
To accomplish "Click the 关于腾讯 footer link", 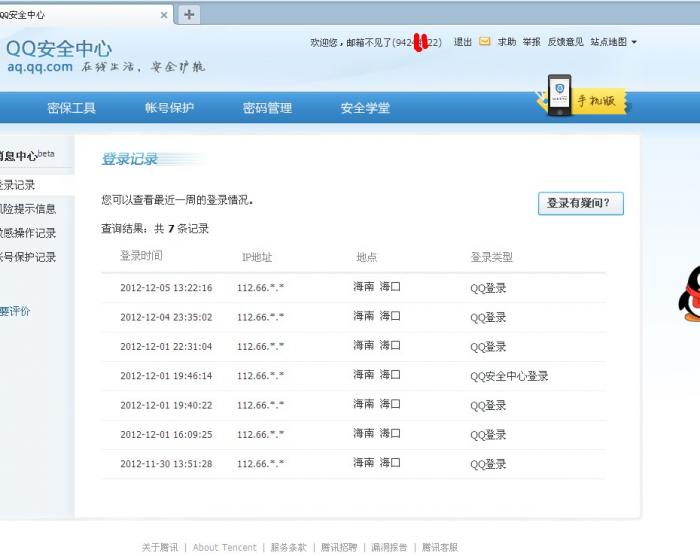I will (x=159, y=547).
